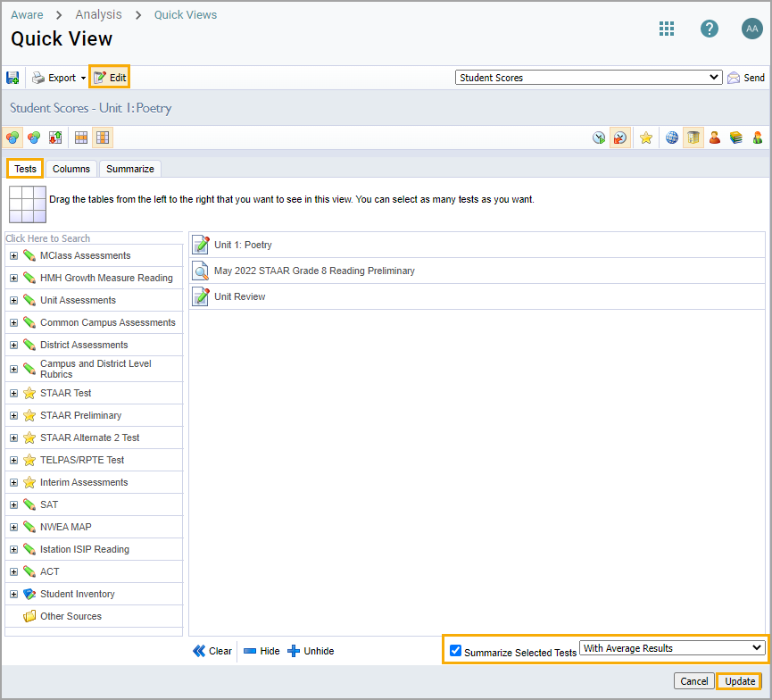The height and width of the screenshot is (700, 772).
Task: Go to Aware breadcrumb link
Action: 27,15
